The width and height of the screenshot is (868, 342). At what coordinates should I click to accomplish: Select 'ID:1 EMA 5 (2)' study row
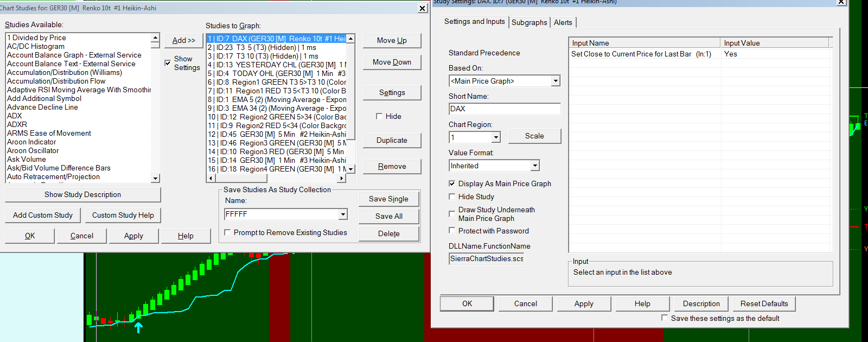[x=277, y=99]
